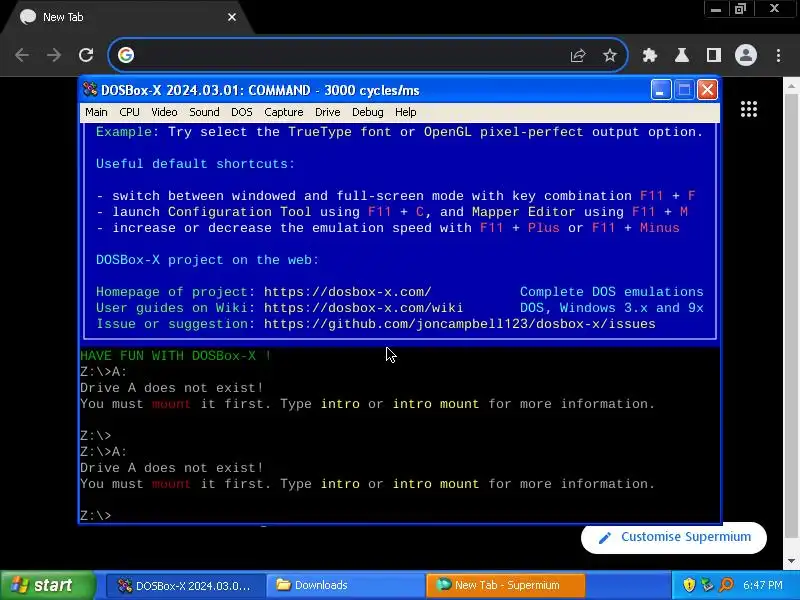
Task: Open the Capture menu
Action: [x=284, y=112]
